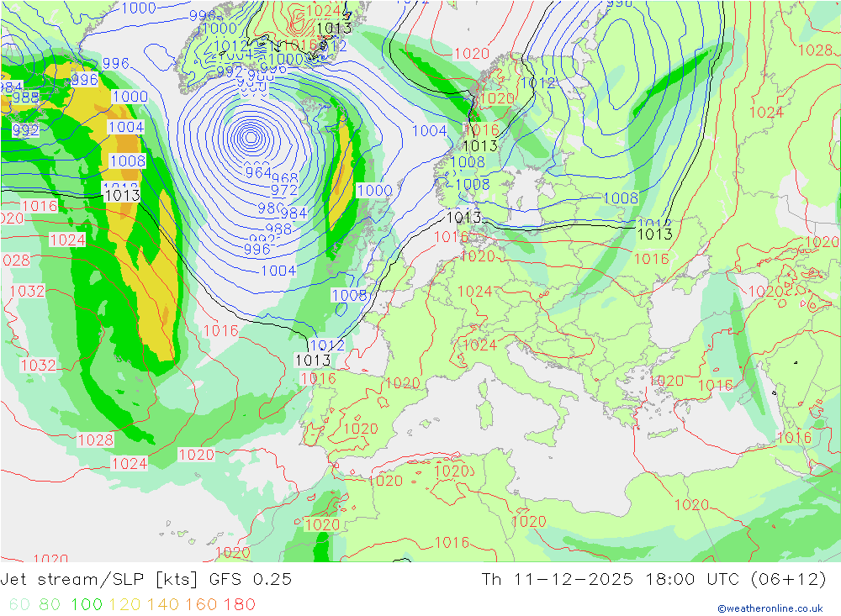Select the 160 kts legend value
Image resolution: width=841 pixels, height=616 pixels.
[201, 605]
